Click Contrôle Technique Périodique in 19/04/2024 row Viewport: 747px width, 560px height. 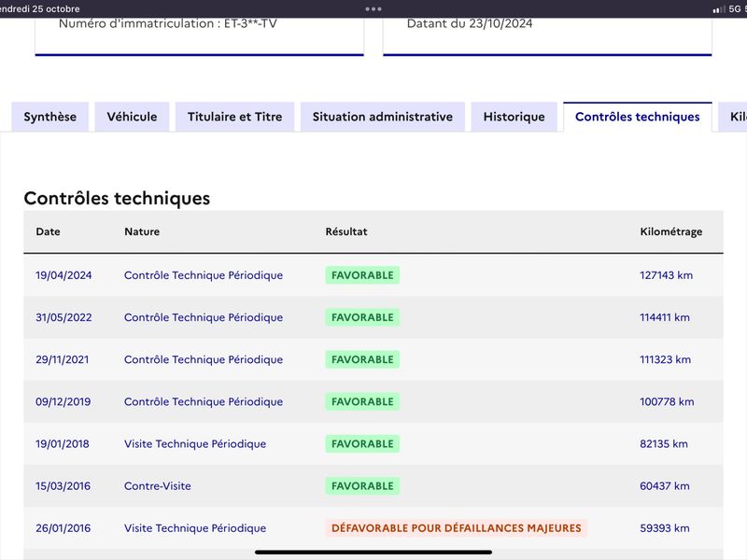[x=204, y=275]
